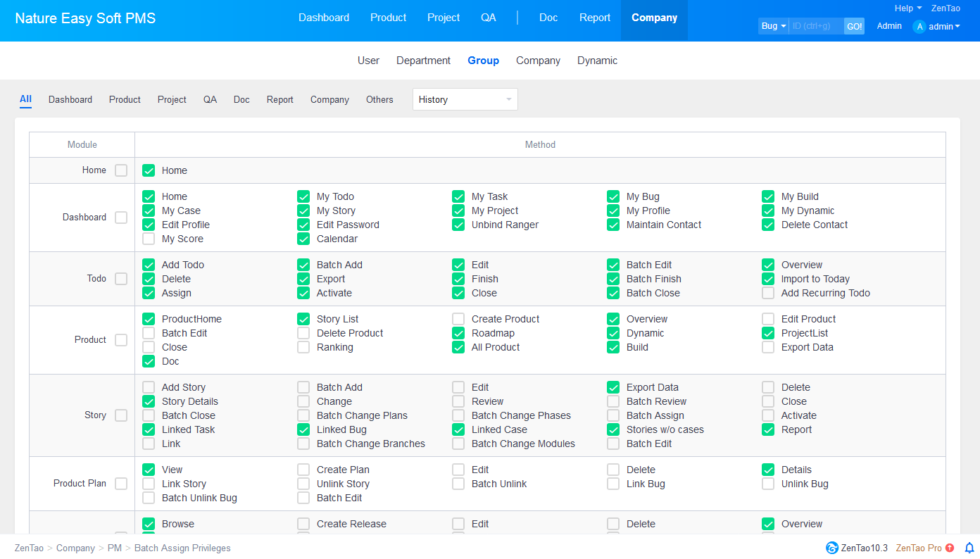Image resolution: width=980 pixels, height=559 pixels.
Task: Uncheck the Maintain Contact checkbox
Action: click(x=613, y=225)
